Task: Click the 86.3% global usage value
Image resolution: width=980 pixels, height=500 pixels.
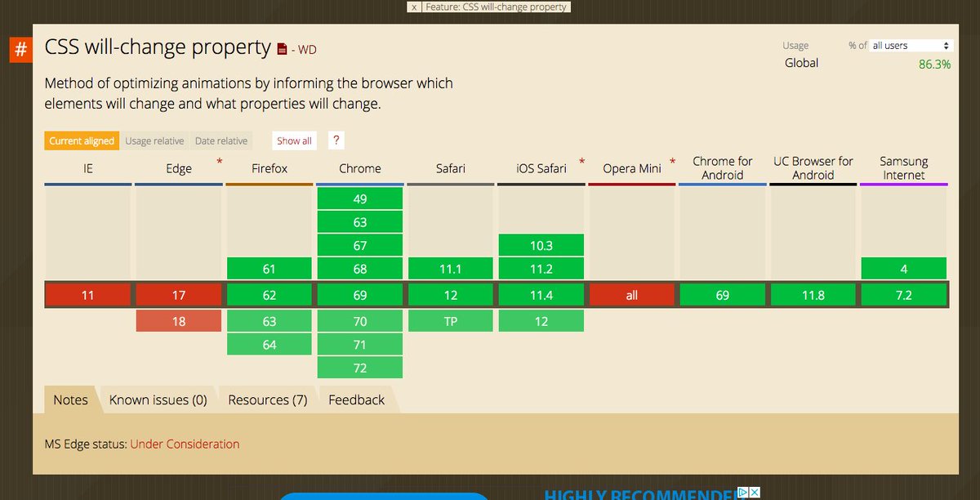Action: 934,64
